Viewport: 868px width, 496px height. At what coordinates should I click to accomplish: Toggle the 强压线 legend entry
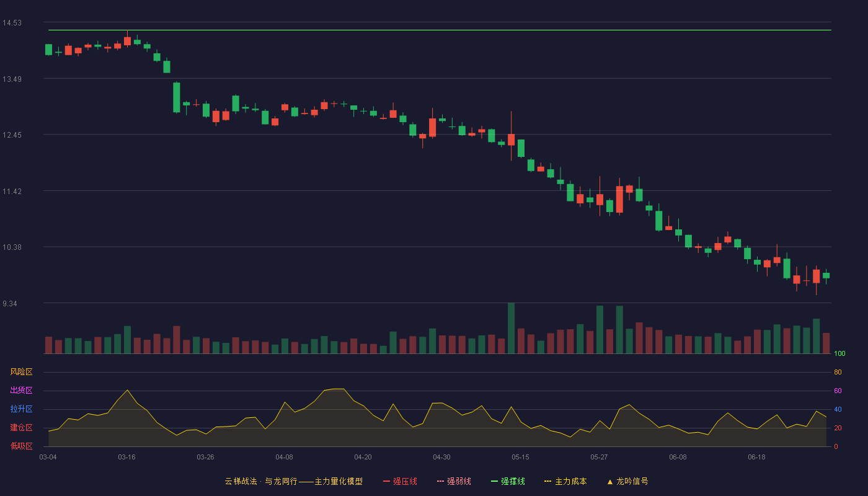coord(400,481)
